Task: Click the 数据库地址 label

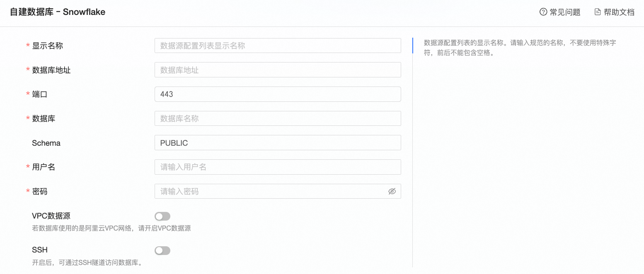Action: tap(51, 70)
